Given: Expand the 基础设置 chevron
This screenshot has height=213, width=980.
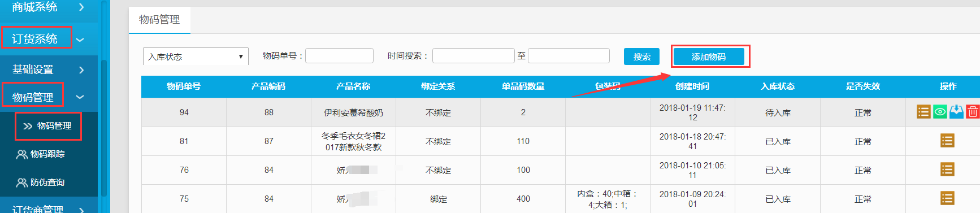Looking at the screenshot, I should coord(81,69).
